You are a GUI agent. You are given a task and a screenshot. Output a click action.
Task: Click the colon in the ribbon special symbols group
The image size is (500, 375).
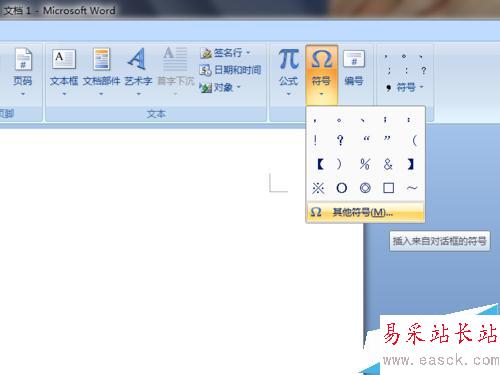tap(406, 71)
